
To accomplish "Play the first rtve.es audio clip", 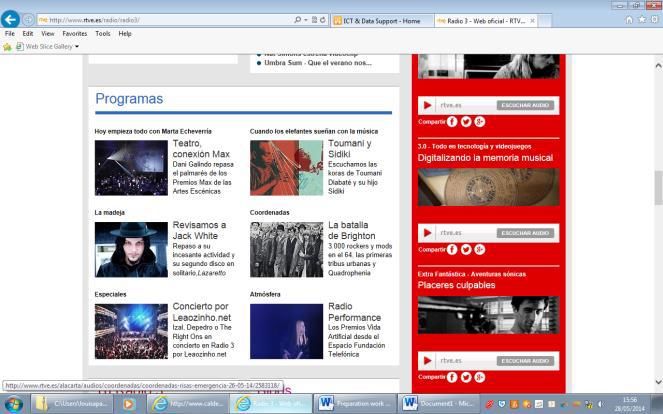I will click(427, 105).
